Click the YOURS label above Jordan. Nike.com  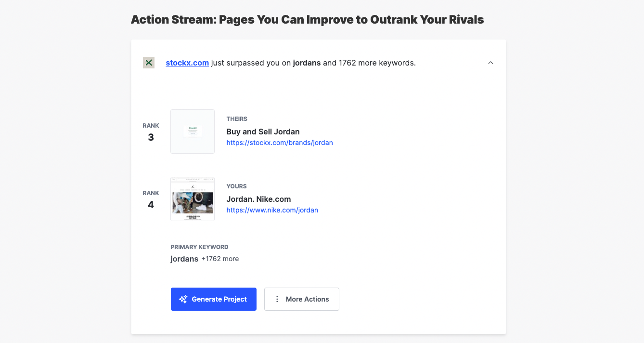(x=236, y=186)
